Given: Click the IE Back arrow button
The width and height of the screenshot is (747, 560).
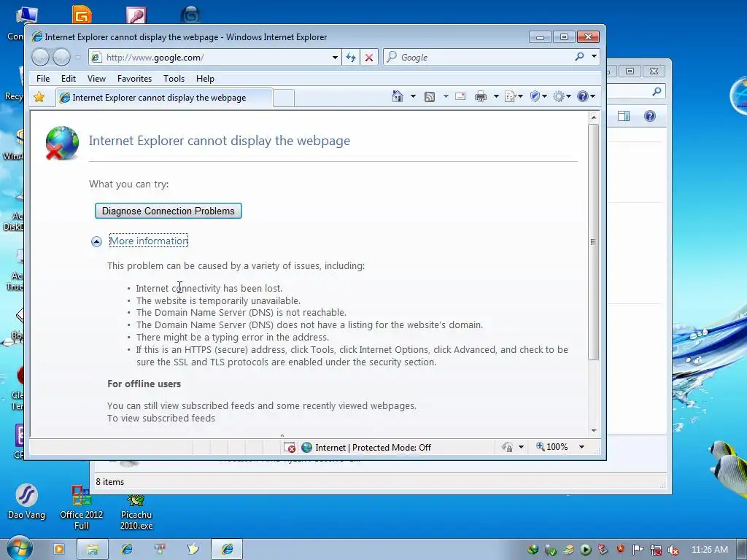Looking at the screenshot, I should click(41, 58).
